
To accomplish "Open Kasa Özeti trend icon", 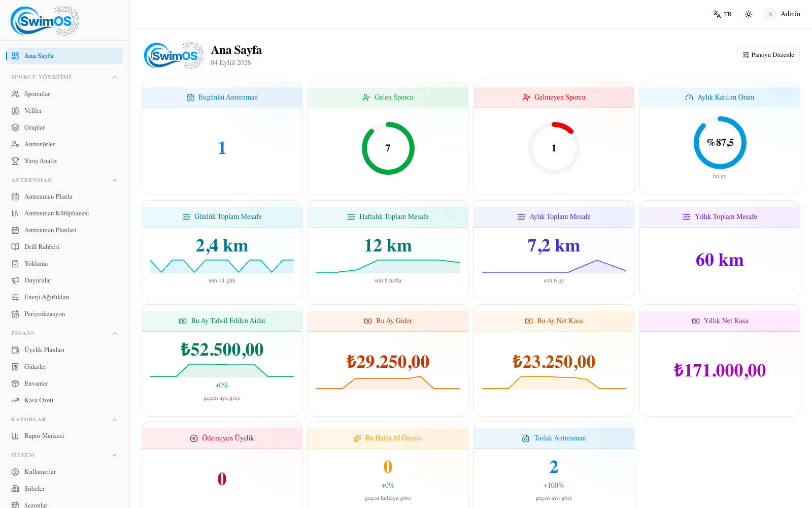I will tap(15, 400).
